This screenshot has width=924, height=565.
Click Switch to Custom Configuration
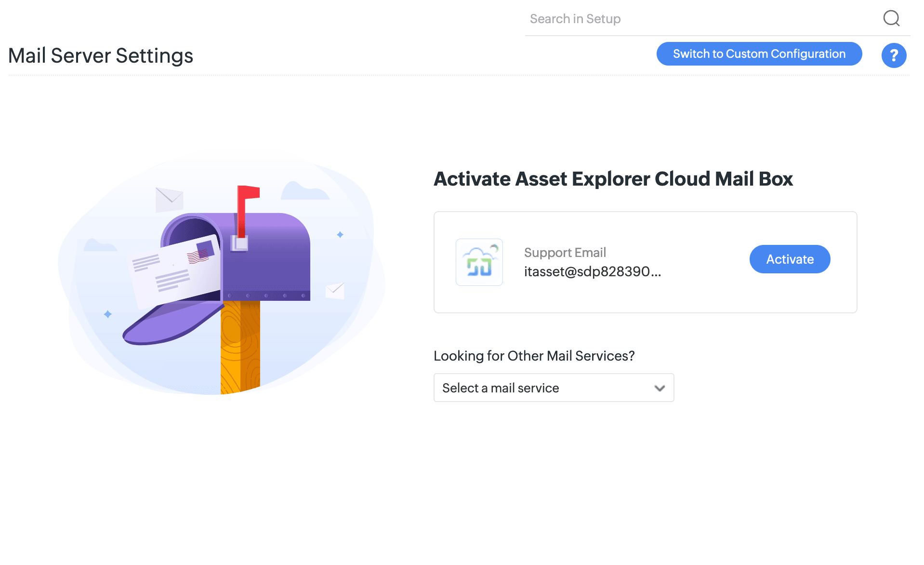[x=759, y=54]
